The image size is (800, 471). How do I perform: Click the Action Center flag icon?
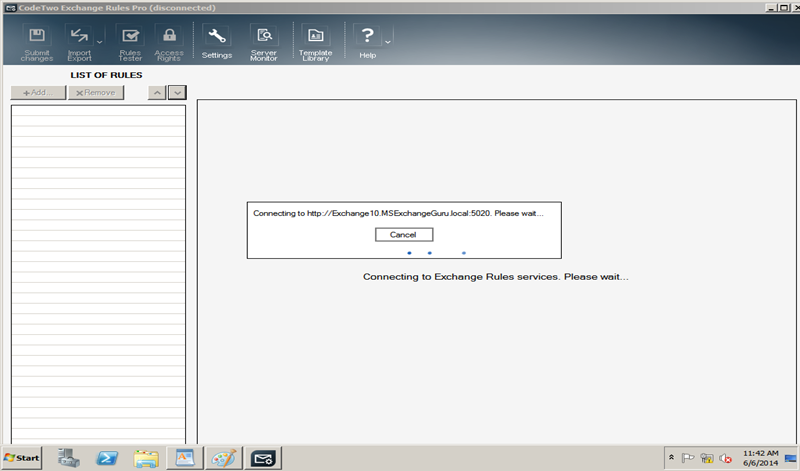point(688,458)
